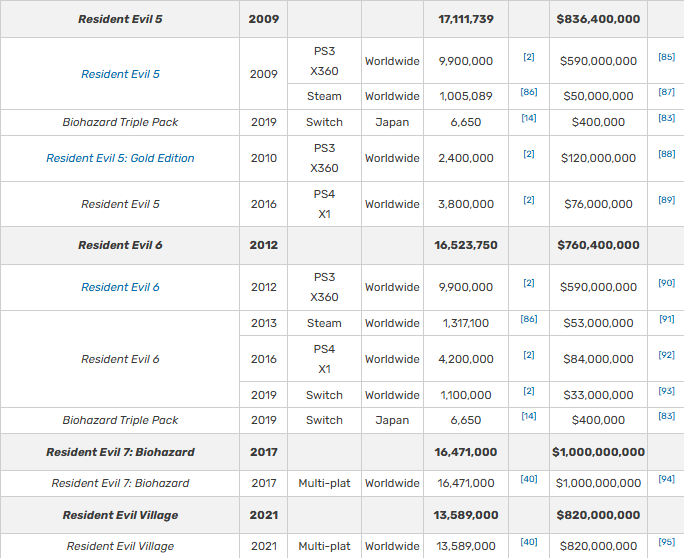The image size is (684, 558).
Task: Select the Resident Evil Village bold header
Action: (x=120, y=515)
